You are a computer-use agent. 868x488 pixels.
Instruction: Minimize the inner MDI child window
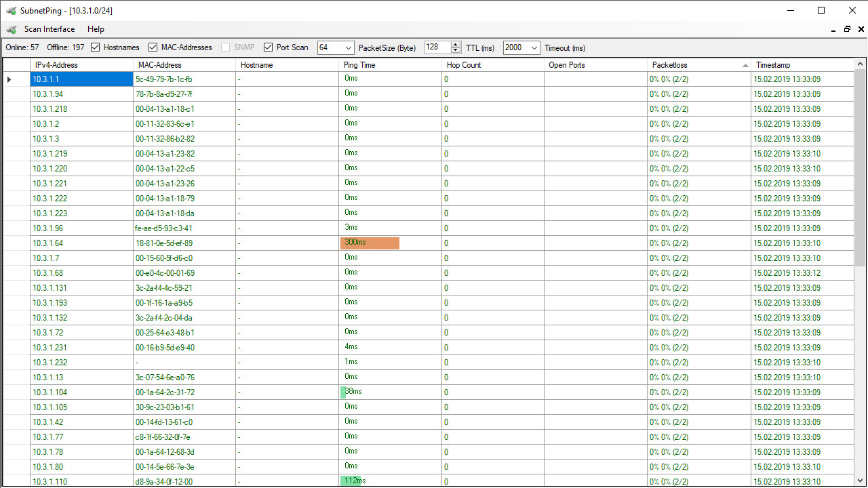point(833,29)
